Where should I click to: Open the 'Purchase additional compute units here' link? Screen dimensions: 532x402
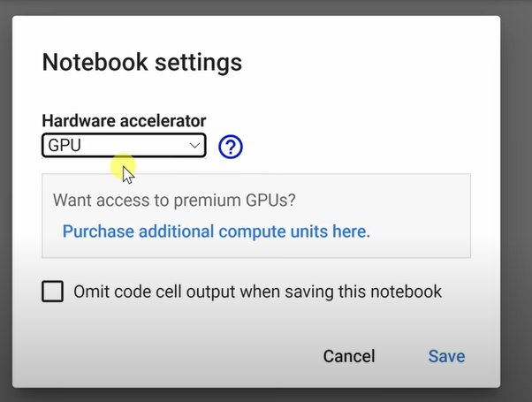[x=216, y=231]
